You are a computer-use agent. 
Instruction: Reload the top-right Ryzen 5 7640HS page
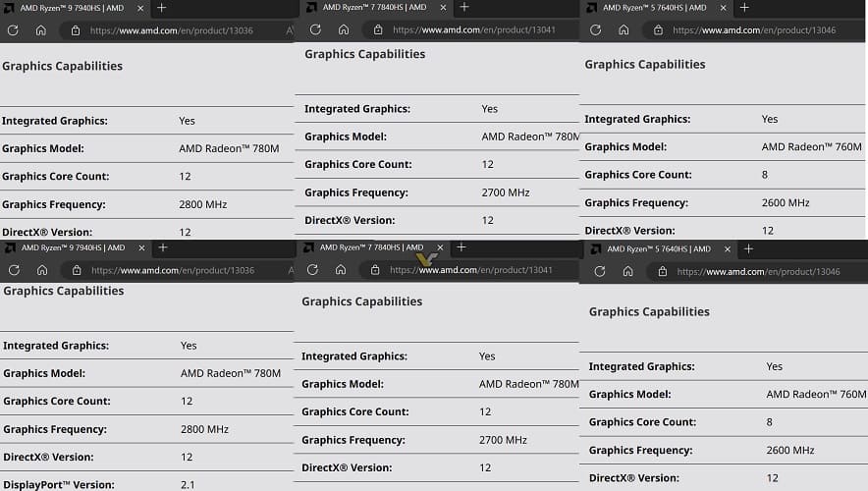tap(595, 29)
